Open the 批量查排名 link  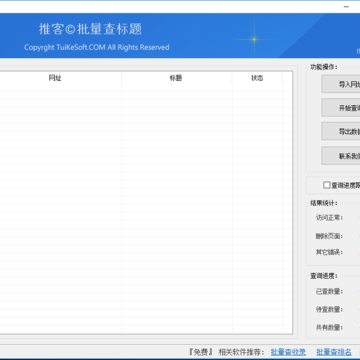(x=334, y=352)
